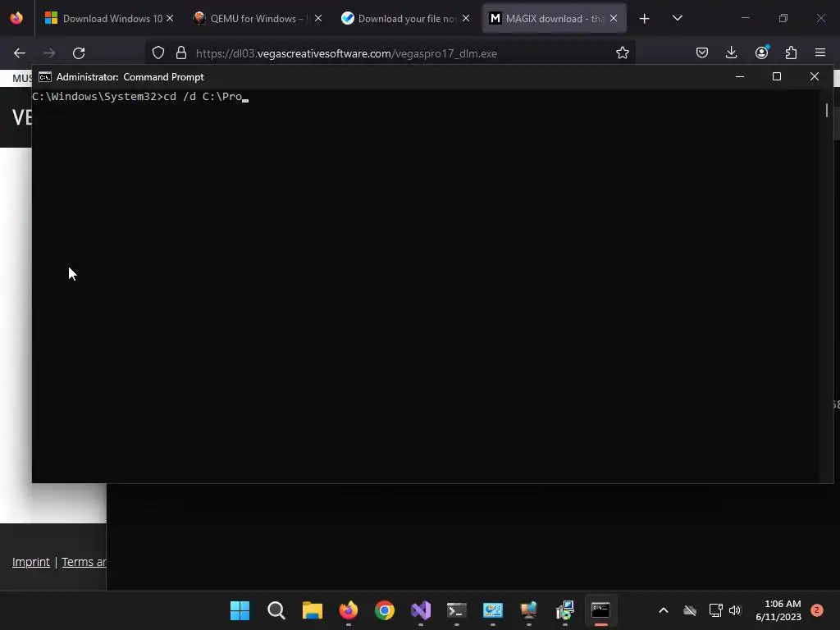
Task: Close the Download your file now tab
Action: pos(466,18)
